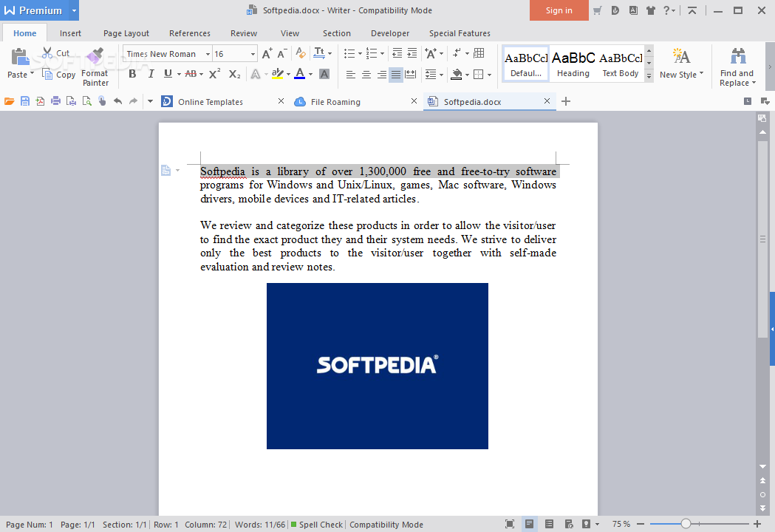775x532 pixels.
Task: Activate the Format Painter tool
Action: pos(95,66)
